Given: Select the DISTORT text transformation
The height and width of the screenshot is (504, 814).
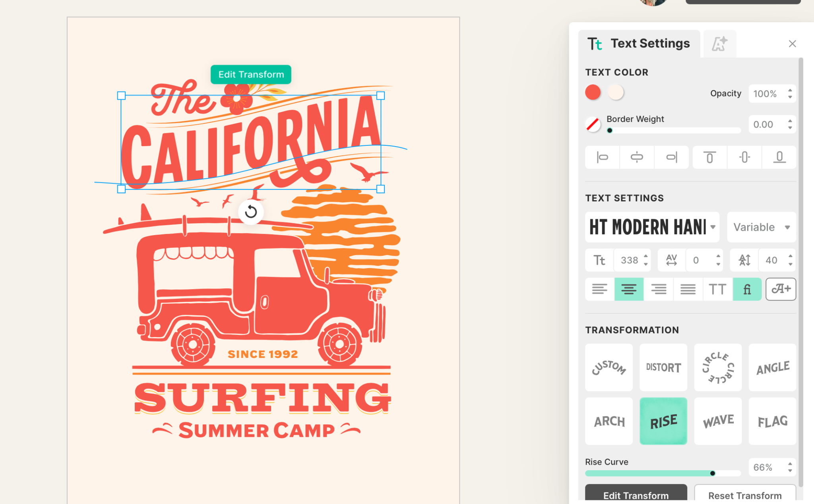Looking at the screenshot, I should point(663,366).
